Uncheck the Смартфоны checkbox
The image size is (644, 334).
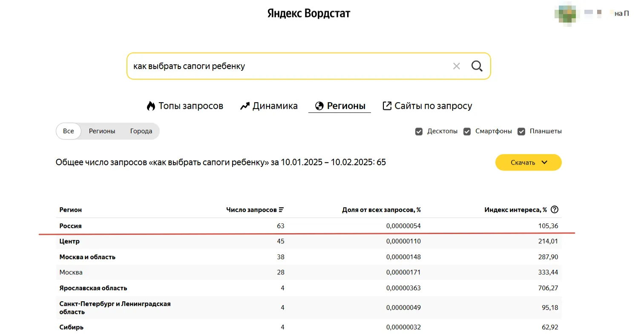(x=467, y=131)
